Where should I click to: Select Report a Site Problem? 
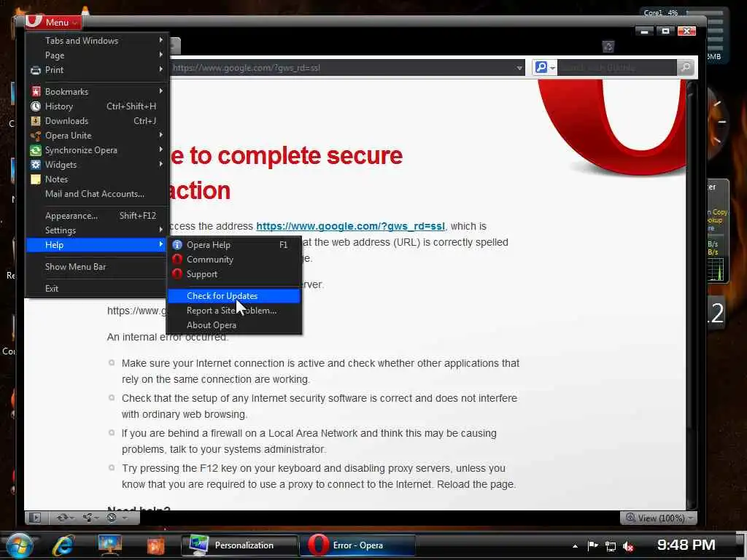click(x=234, y=311)
